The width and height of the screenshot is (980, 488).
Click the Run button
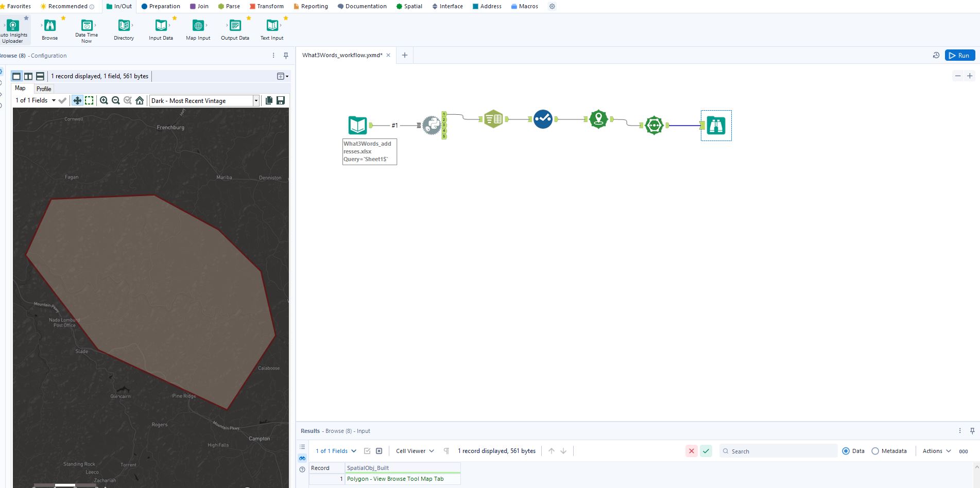pyautogui.click(x=960, y=55)
